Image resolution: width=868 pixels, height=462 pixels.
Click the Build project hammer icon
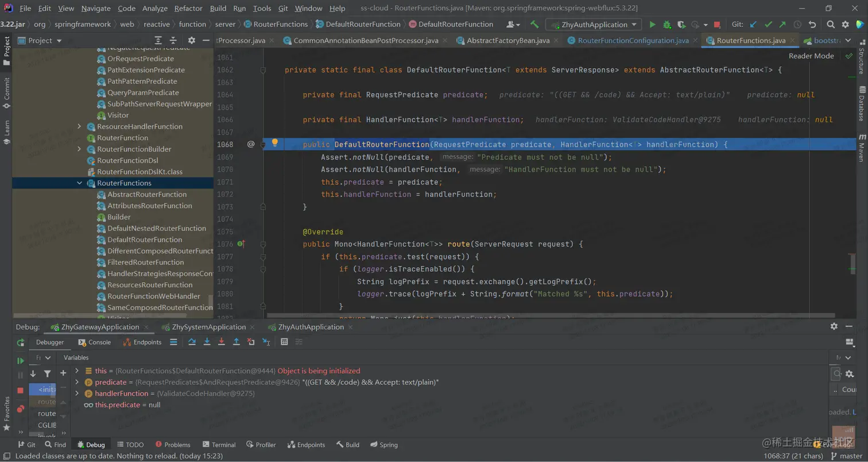[534, 25]
